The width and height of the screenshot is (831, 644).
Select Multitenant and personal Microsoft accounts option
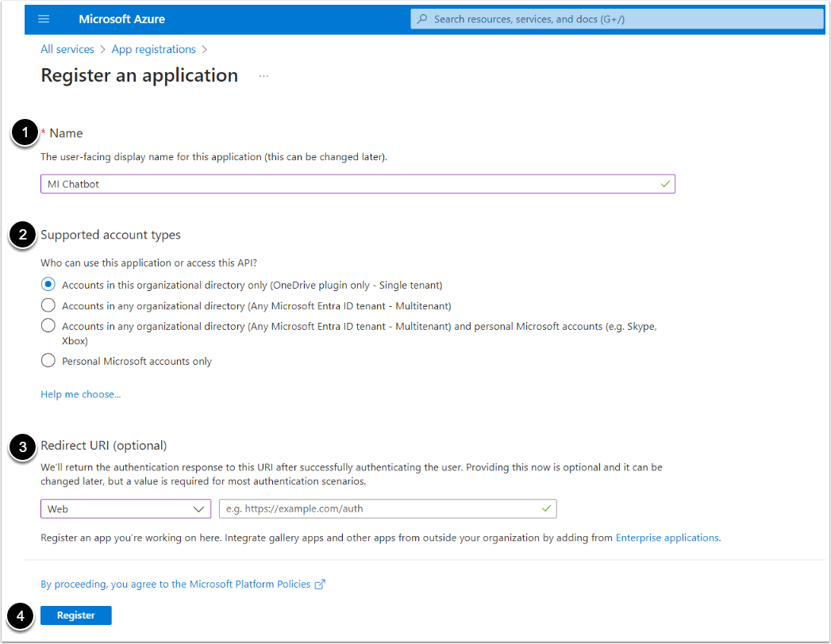coord(48,326)
